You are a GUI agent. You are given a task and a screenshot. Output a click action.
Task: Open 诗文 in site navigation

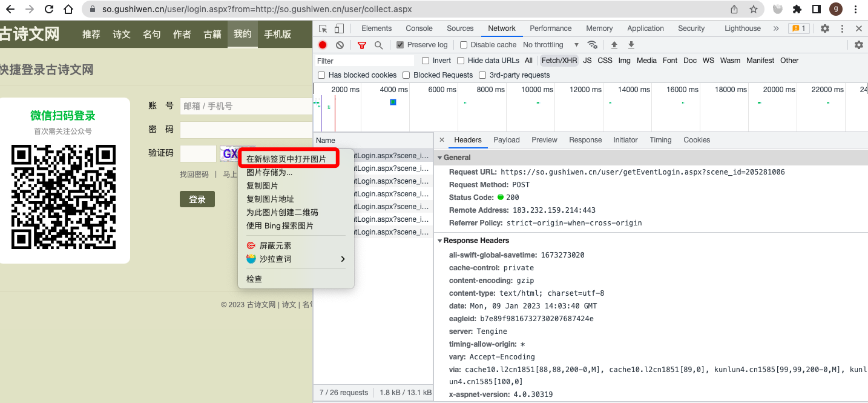coord(122,35)
